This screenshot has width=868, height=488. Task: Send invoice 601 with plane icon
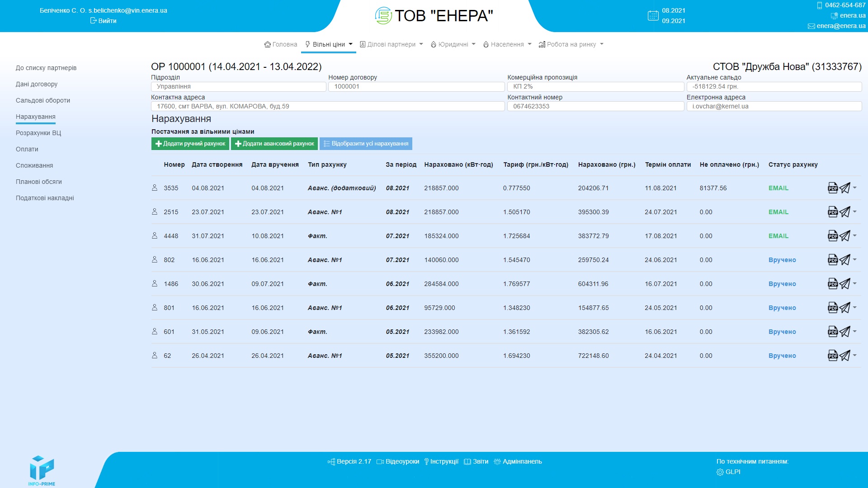[x=845, y=332]
